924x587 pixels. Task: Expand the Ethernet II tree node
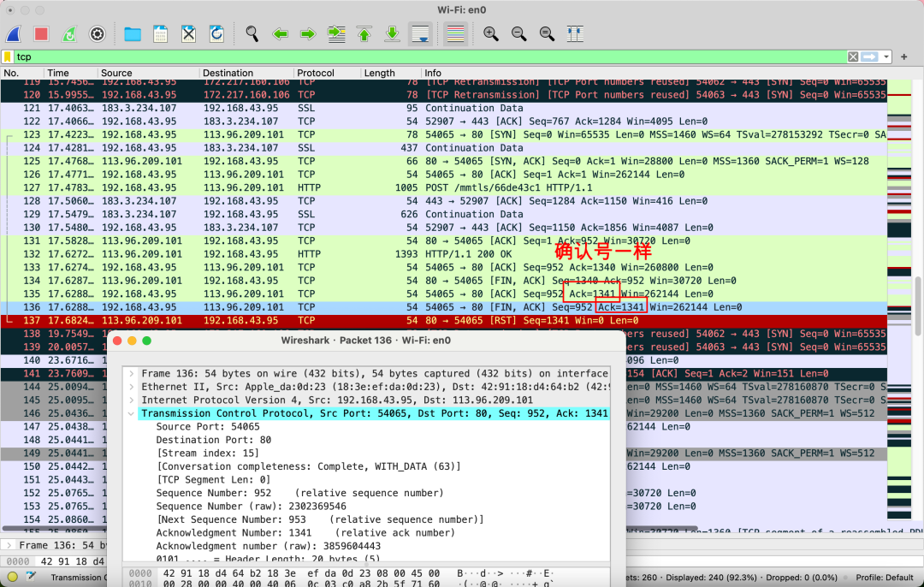(132, 387)
